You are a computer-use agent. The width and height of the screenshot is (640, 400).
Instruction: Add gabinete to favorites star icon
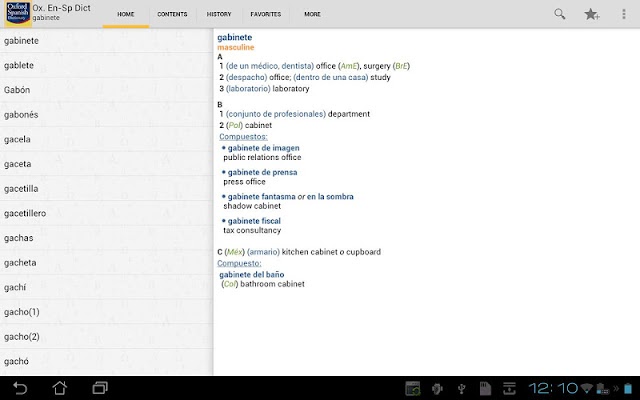591,14
